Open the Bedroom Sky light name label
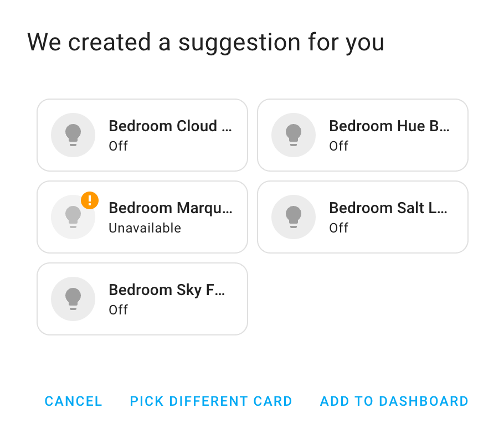The image size is (504, 434). click(167, 290)
